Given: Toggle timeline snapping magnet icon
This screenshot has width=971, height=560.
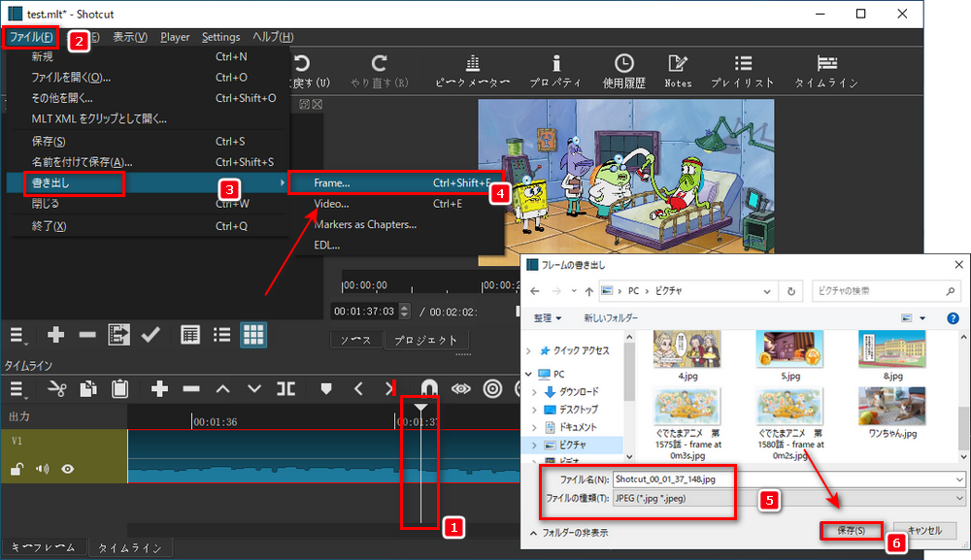Looking at the screenshot, I should 429,388.
